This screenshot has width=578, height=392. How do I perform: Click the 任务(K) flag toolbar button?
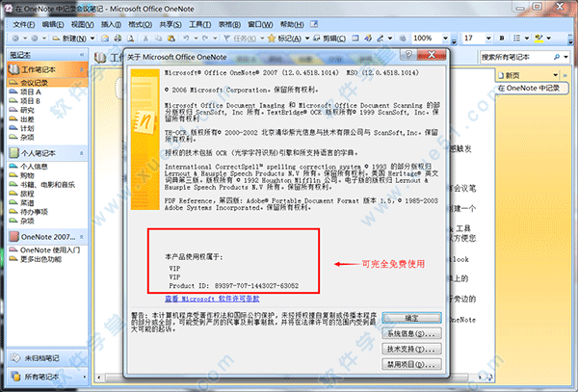pyautogui.click(x=240, y=39)
